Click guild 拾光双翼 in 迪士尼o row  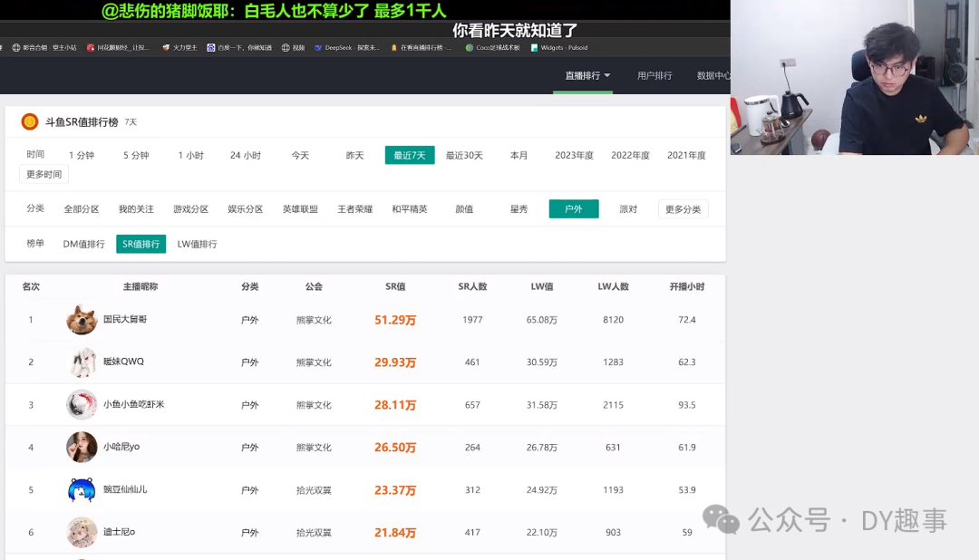(x=314, y=533)
